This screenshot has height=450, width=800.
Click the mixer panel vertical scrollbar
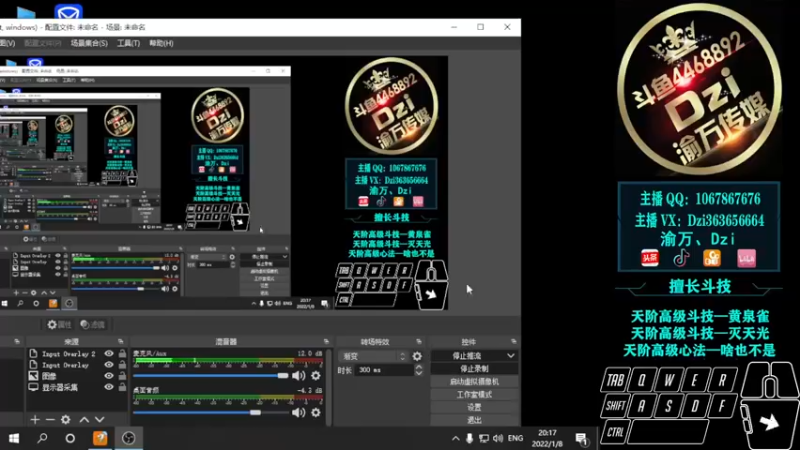[x=329, y=387]
